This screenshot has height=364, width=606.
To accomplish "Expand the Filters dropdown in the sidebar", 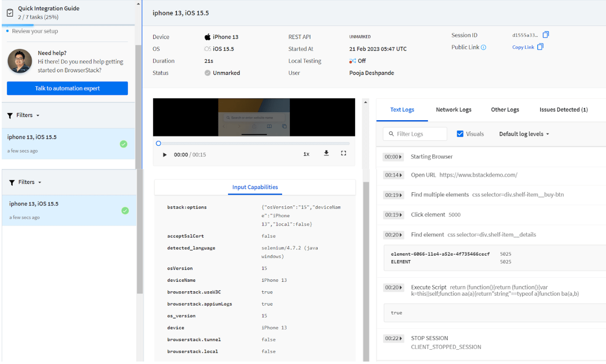I will [x=23, y=115].
